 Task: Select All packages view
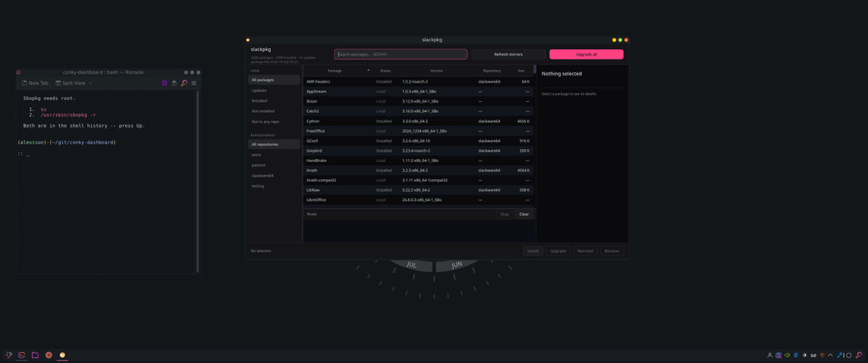pos(274,80)
